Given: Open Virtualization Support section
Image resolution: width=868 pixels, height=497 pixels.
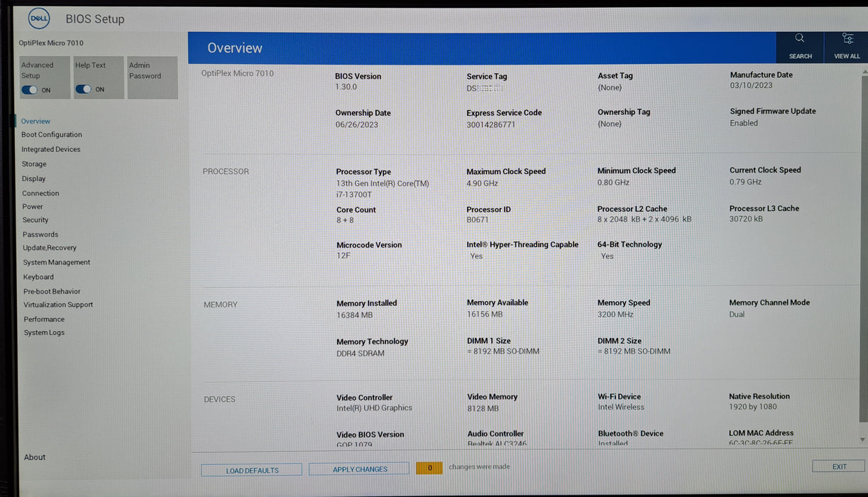Looking at the screenshot, I should [58, 305].
